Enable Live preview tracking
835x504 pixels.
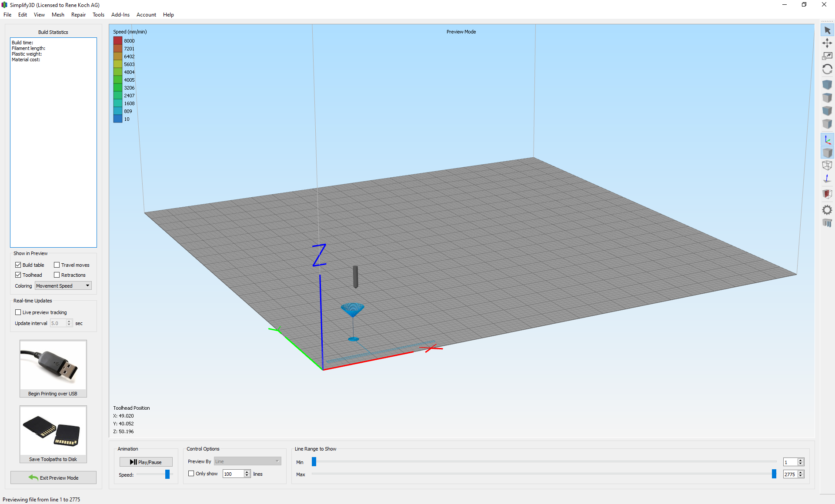pos(18,312)
